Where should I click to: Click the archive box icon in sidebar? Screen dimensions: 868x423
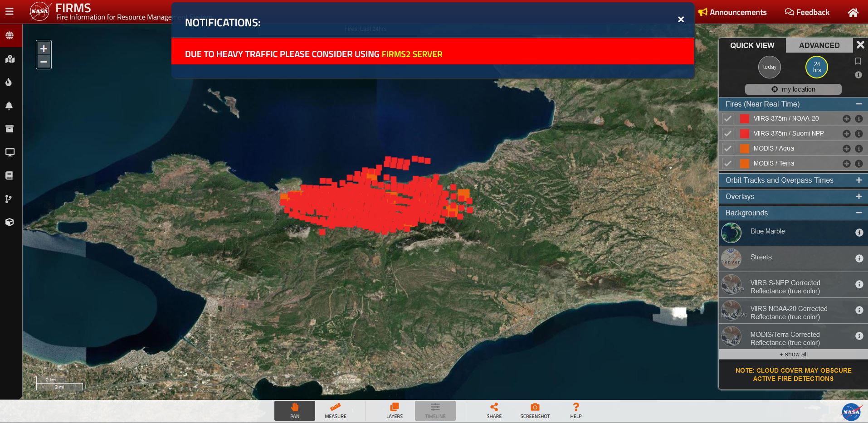(x=9, y=129)
